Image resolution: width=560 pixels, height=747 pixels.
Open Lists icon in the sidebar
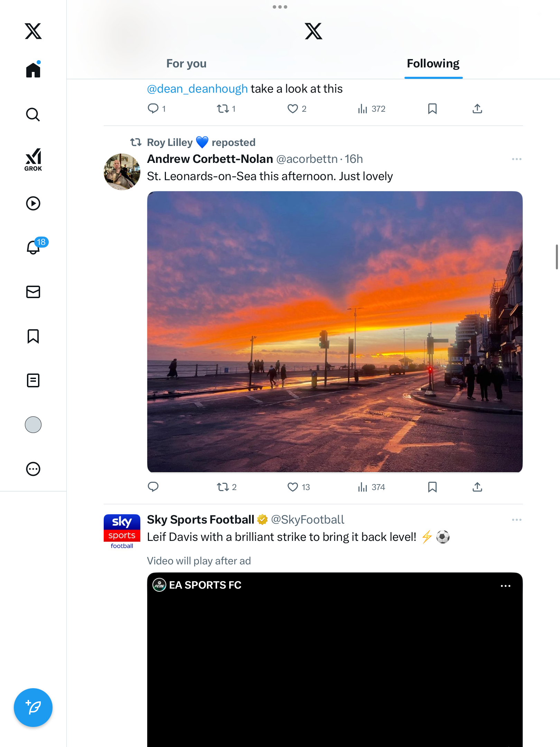coord(33,380)
